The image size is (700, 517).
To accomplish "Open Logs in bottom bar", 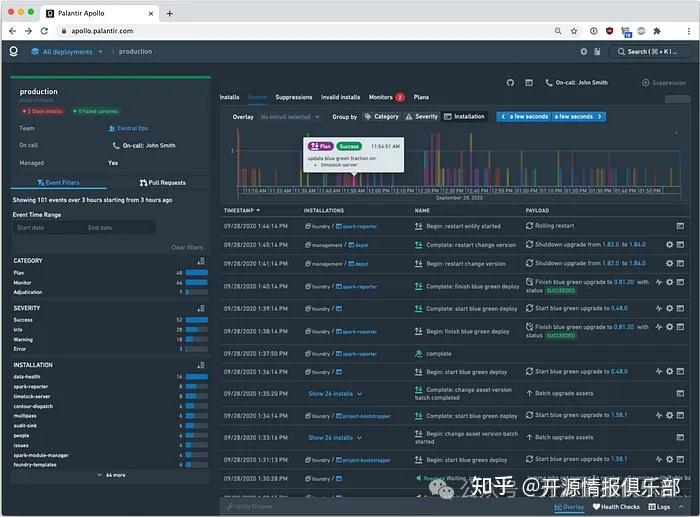I will (x=659, y=507).
